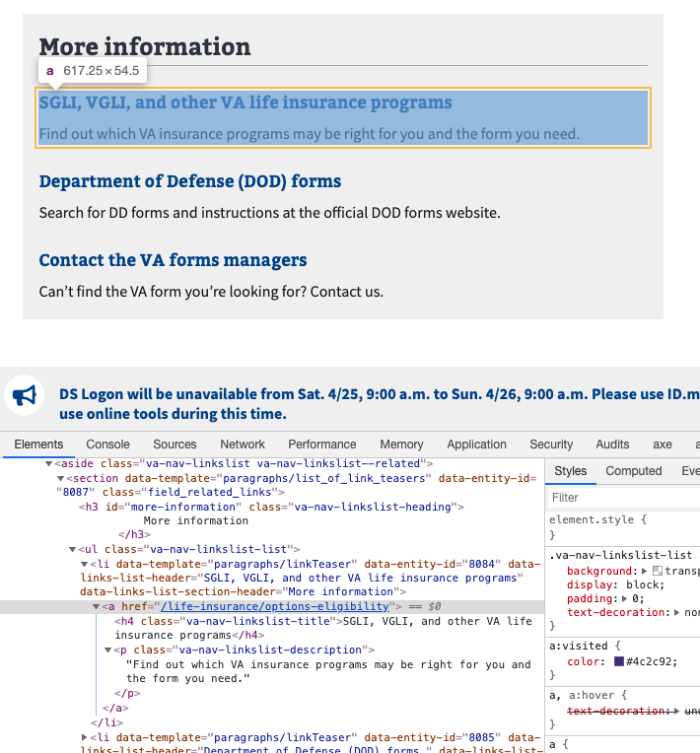Collapse the selected a href node
Viewport: 700px width, 753px height.
[x=96, y=607]
